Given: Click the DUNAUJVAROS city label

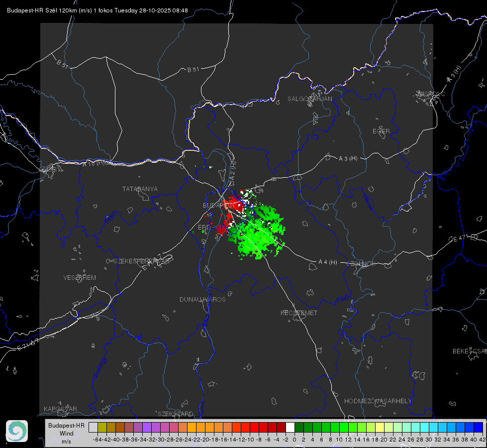Looking at the screenshot, I should pos(202,299).
